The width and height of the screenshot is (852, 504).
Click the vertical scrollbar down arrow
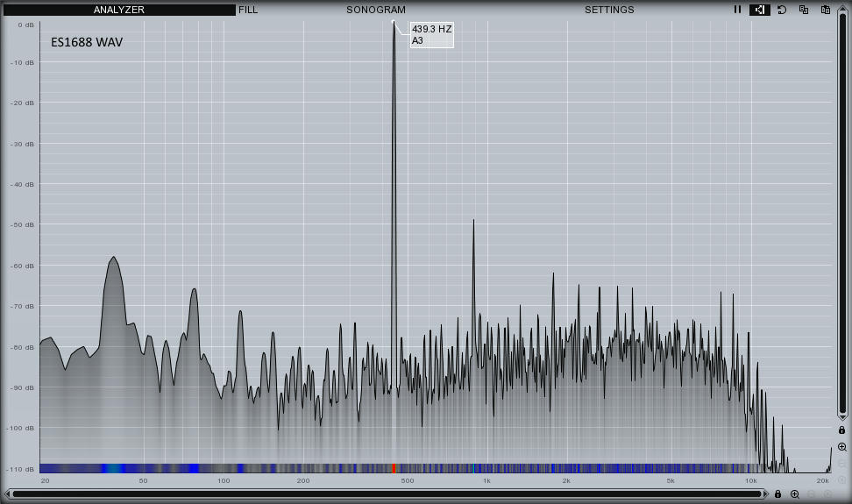pos(842,417)
